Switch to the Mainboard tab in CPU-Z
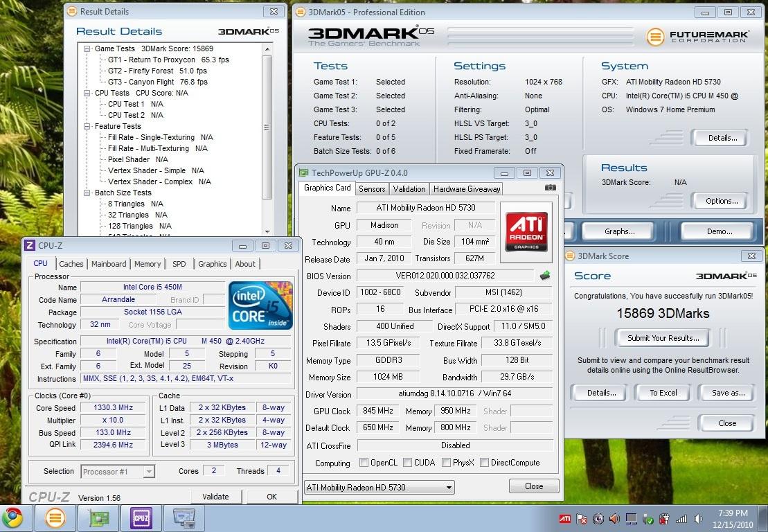The image size is (768, 532). click(109, 264)
